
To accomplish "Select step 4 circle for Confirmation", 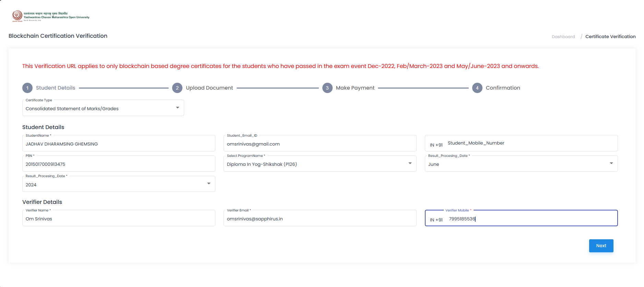I will (x=477, y=88).
